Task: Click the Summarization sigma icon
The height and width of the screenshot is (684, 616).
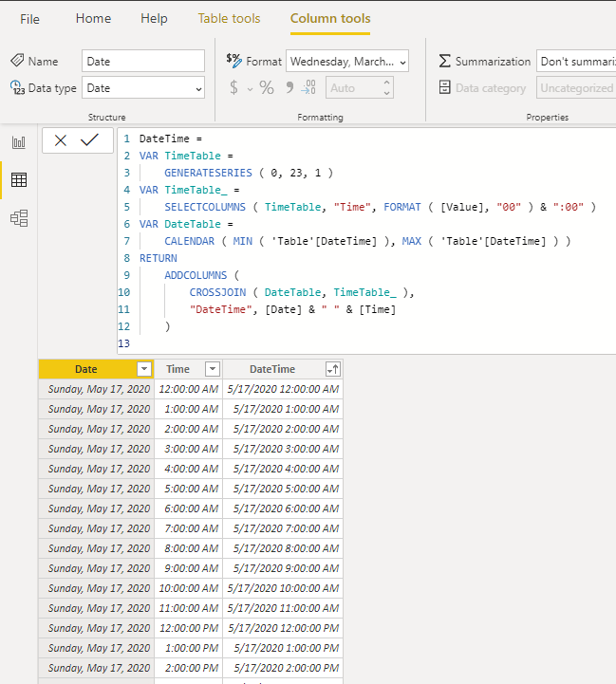Action: pyautogui.click(x=444, y=61)
